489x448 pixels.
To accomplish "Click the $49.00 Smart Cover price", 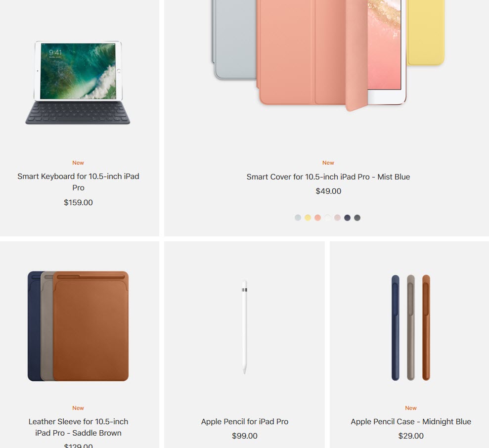I will click(x=328, y=191).
